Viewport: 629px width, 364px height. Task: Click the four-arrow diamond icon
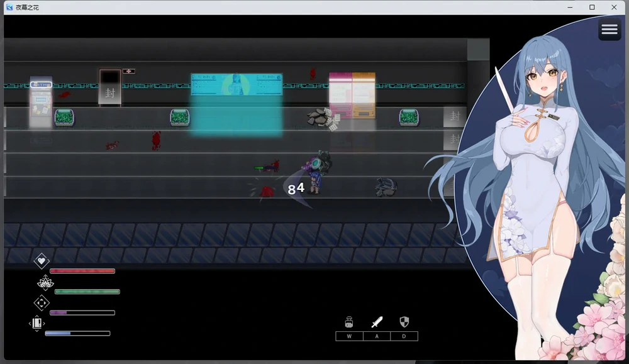42,303
